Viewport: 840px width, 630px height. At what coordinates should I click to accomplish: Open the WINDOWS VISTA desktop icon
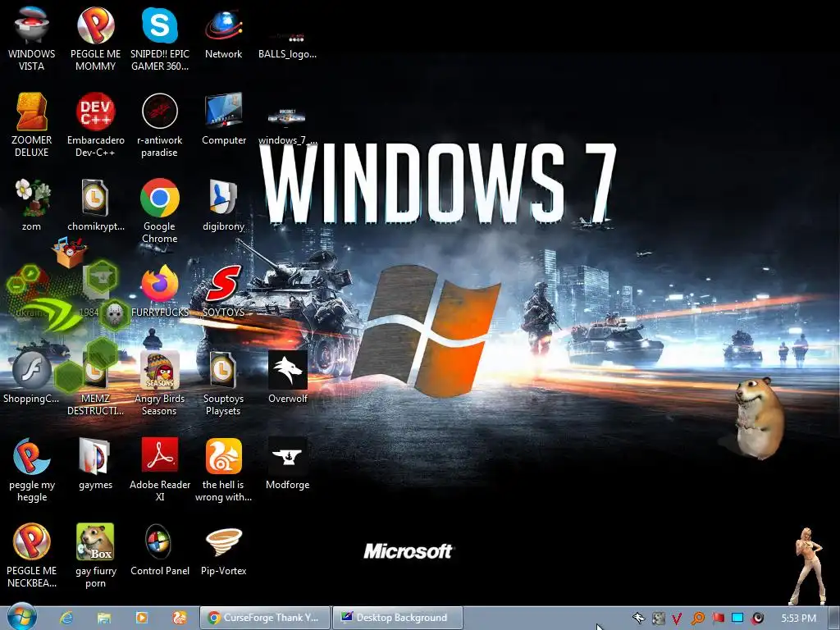pyautogui.click(x=32, y=39)
